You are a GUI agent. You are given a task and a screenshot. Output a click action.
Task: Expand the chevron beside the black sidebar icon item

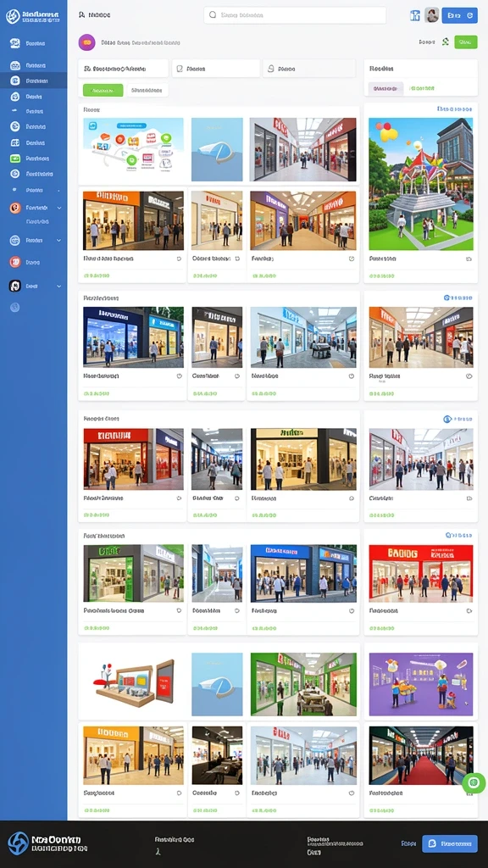(x=59, y=287)
